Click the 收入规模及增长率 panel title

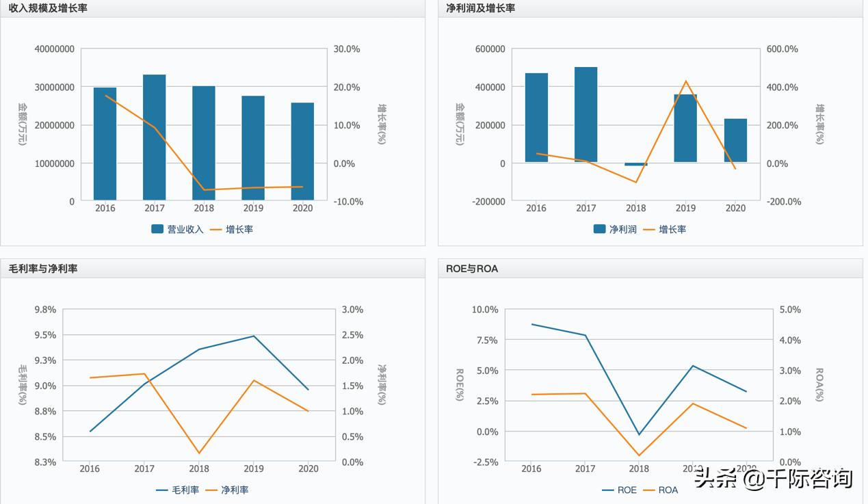tap(48, 8)
